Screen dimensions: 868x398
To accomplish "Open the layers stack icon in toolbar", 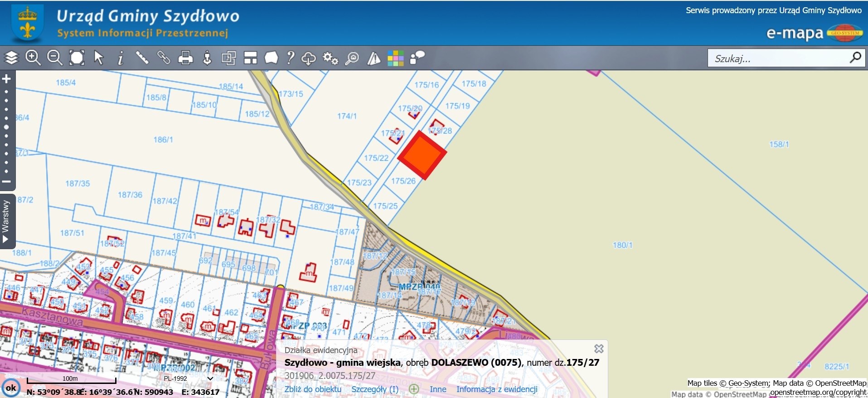I will (11, 58).
